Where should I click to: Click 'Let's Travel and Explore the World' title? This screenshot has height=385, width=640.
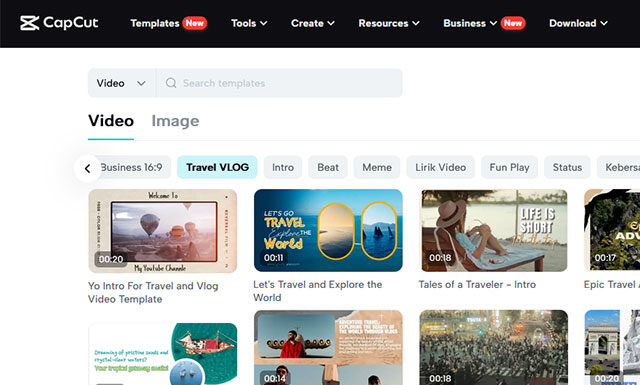click(318, 291)
